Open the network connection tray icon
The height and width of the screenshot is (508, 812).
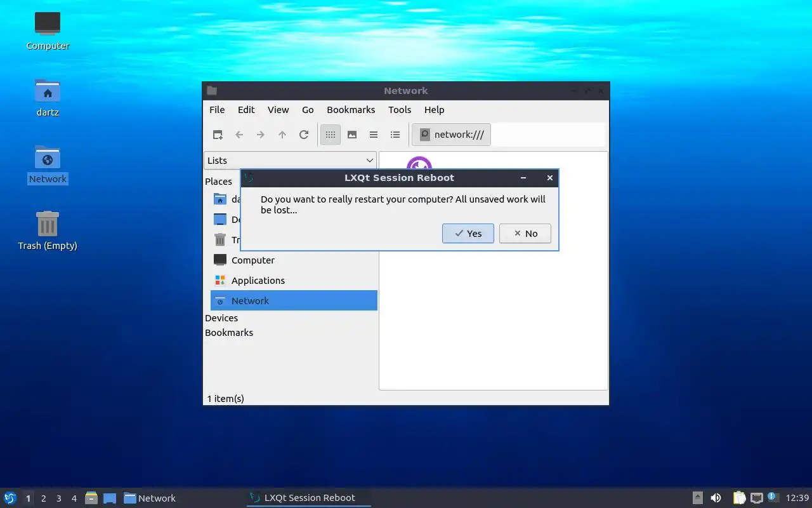pos(757,498)
